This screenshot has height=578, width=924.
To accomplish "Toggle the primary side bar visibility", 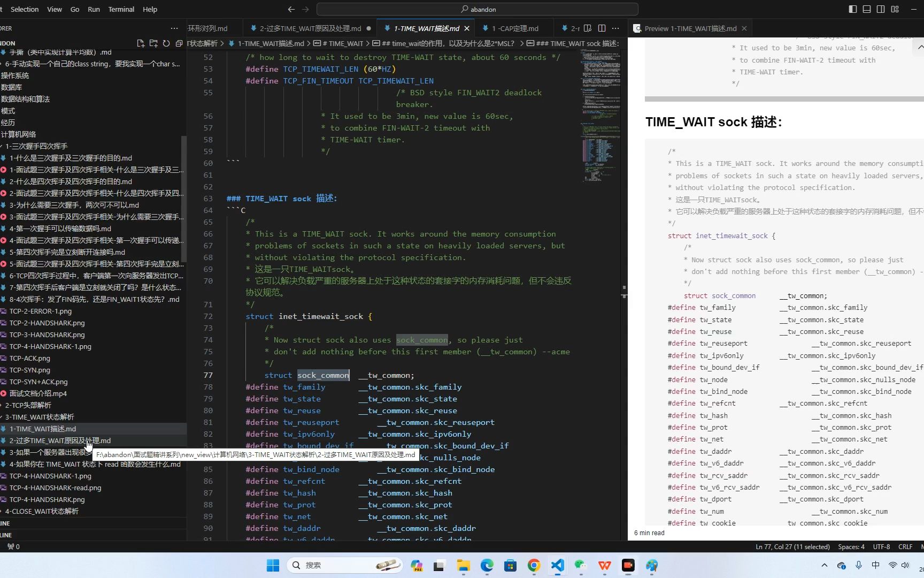I will click(853, 9).
